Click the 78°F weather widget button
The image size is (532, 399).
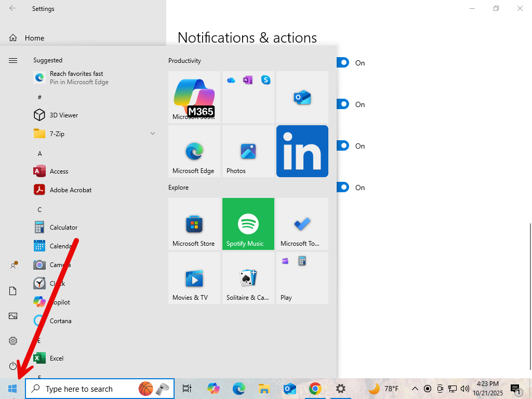[384, 389]
